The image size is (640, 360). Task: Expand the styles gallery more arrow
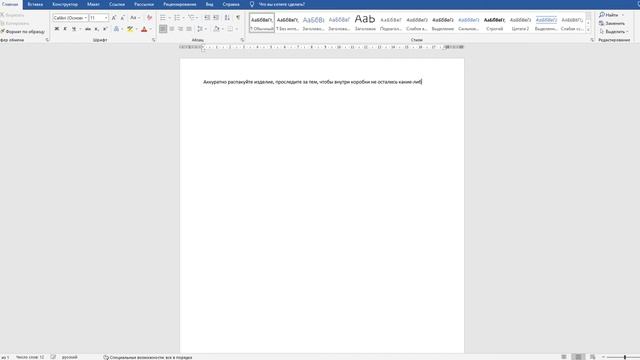click(x=588, y=30)
